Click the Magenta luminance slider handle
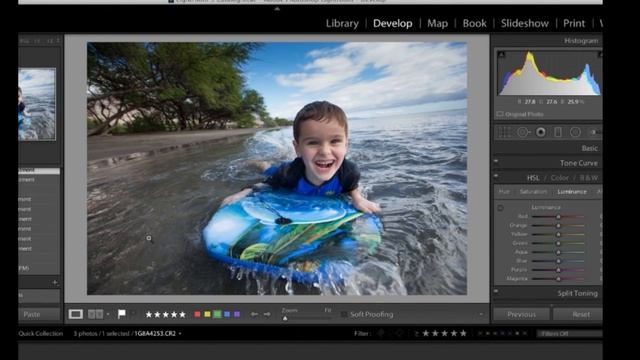The width and height of the screenshot is (640, 360). 558,279
